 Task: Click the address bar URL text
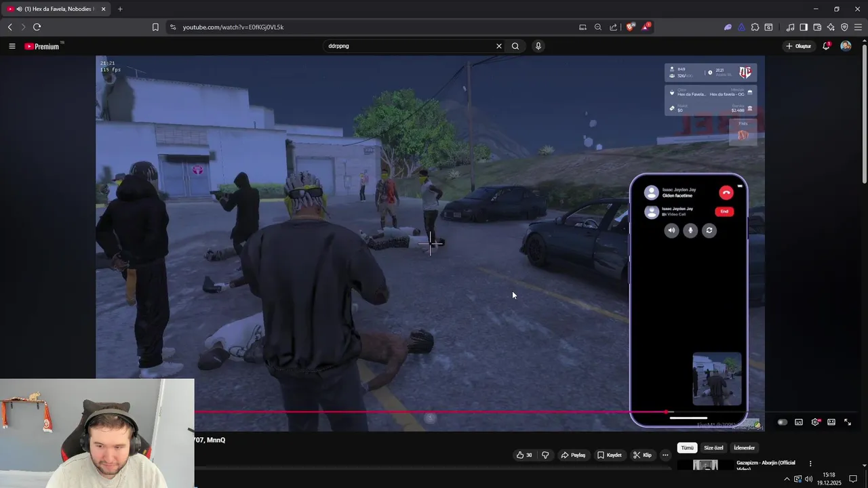tap(233, 27)
